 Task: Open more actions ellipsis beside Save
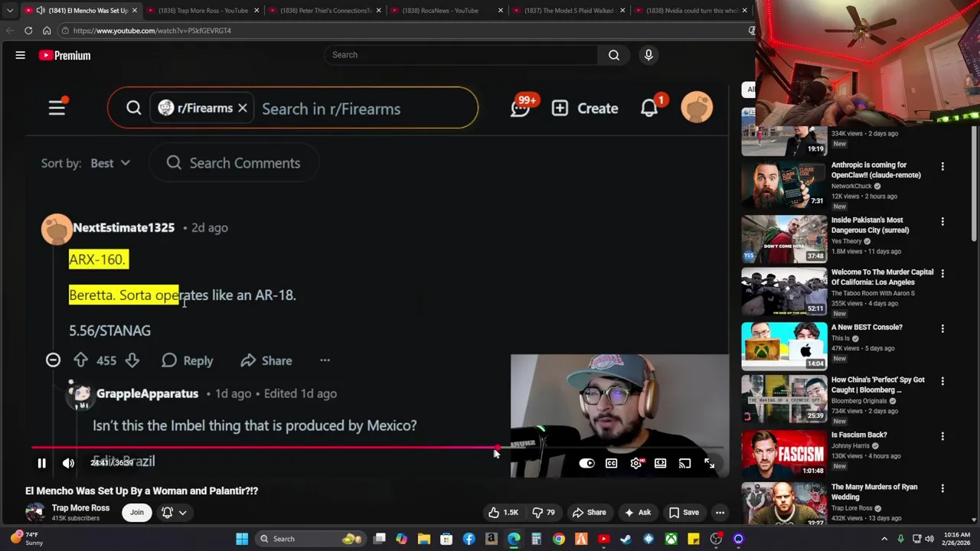tap(720, 512)
